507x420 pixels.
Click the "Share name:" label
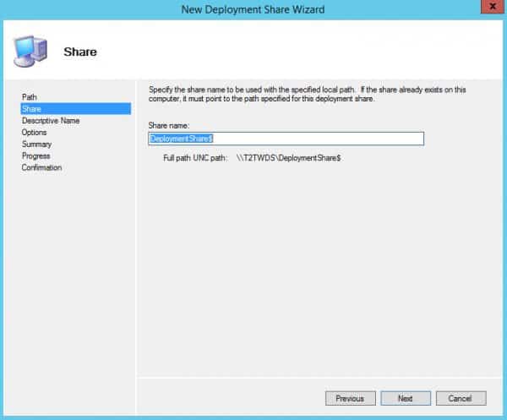[x=169, y=125]
